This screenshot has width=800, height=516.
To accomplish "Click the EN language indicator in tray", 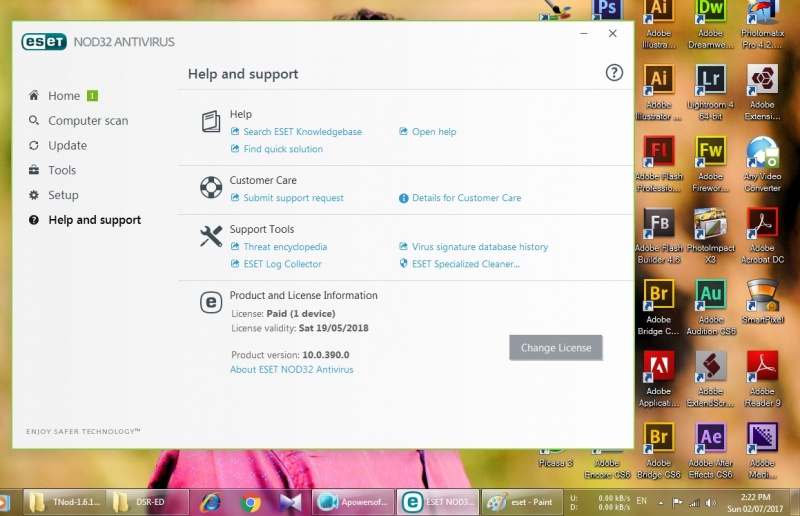I will coord(641,501).
